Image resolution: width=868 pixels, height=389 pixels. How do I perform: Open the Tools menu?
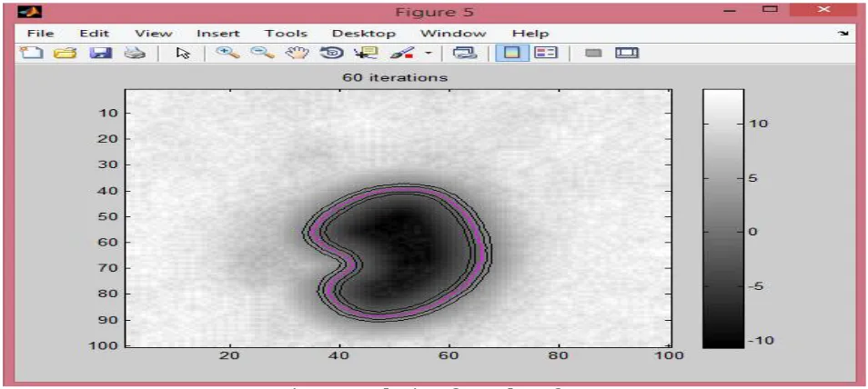click(285, 34)
